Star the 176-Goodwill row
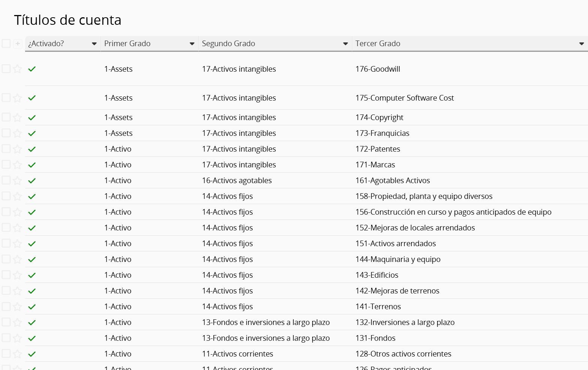 (17, 69)
